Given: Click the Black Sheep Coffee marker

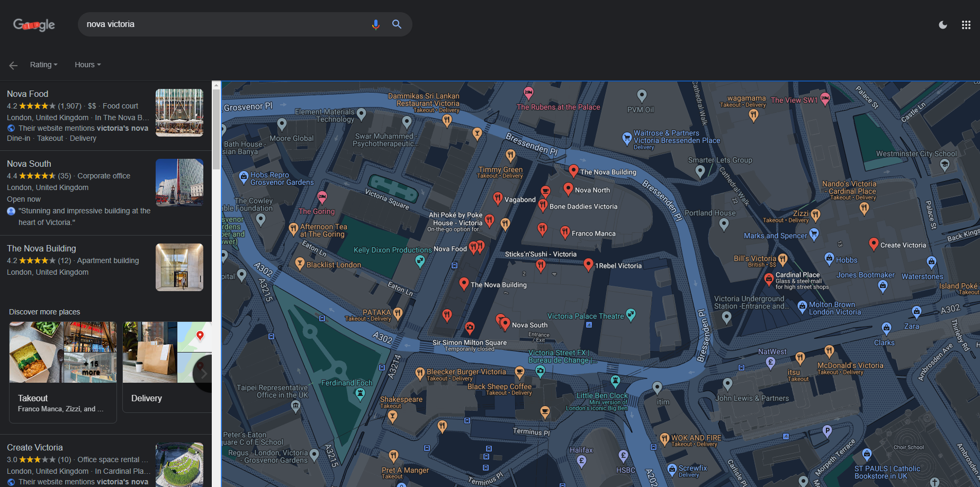Looking at the screenshot, I should pyautogui.click(x=519, y=373).
